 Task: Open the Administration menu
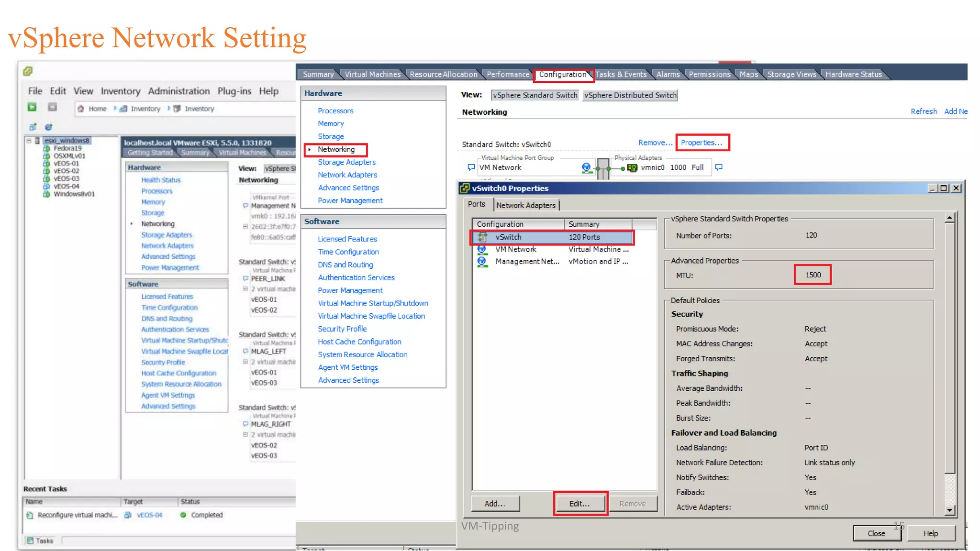(178, 91)
